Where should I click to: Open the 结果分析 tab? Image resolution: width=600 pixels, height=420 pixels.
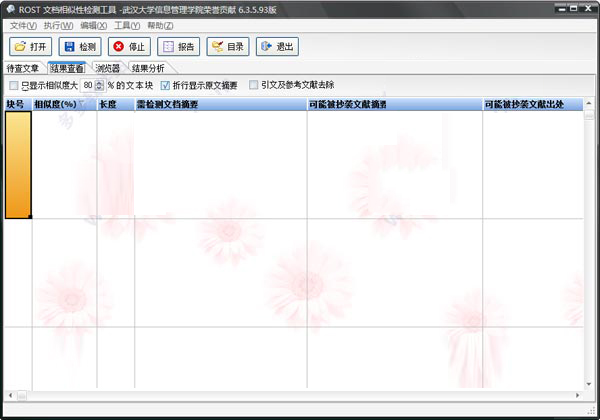148,68
